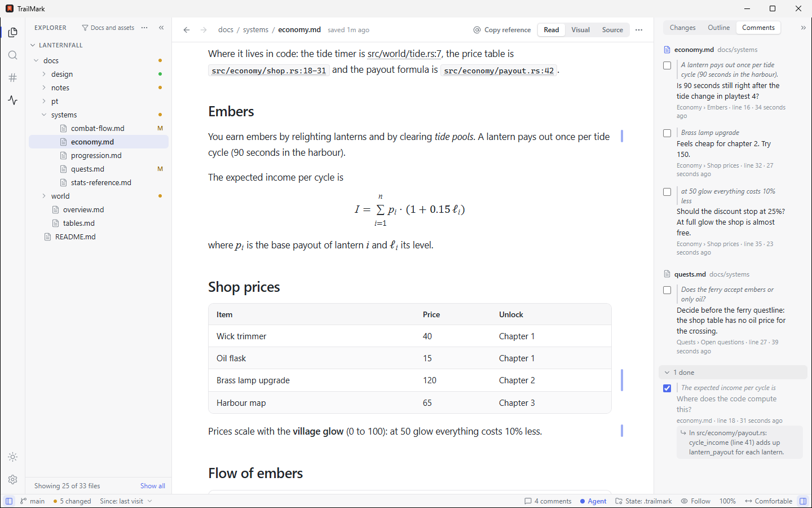Switch to the Outline tab
This screenshot has height=508, width=812.
[718, 28]
